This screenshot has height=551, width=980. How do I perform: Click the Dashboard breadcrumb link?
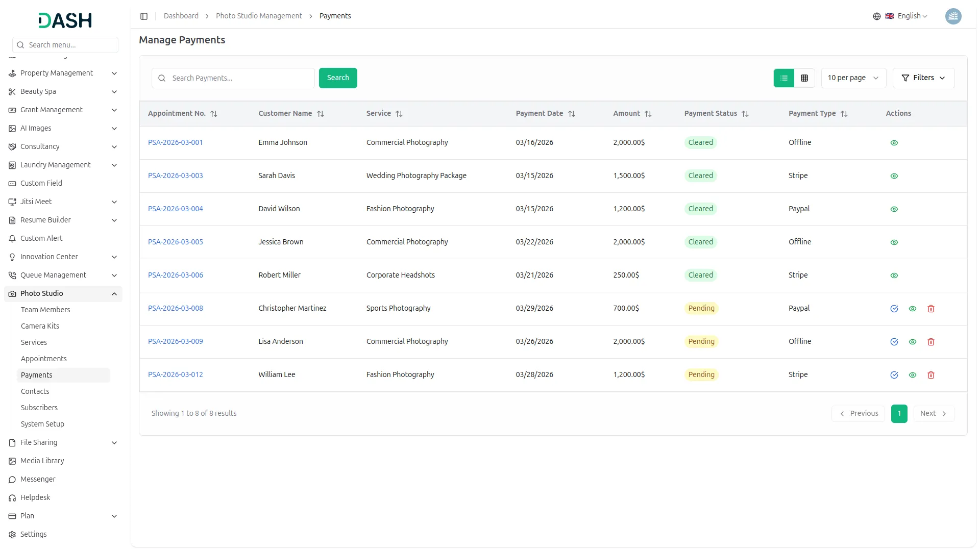[181, 16]
